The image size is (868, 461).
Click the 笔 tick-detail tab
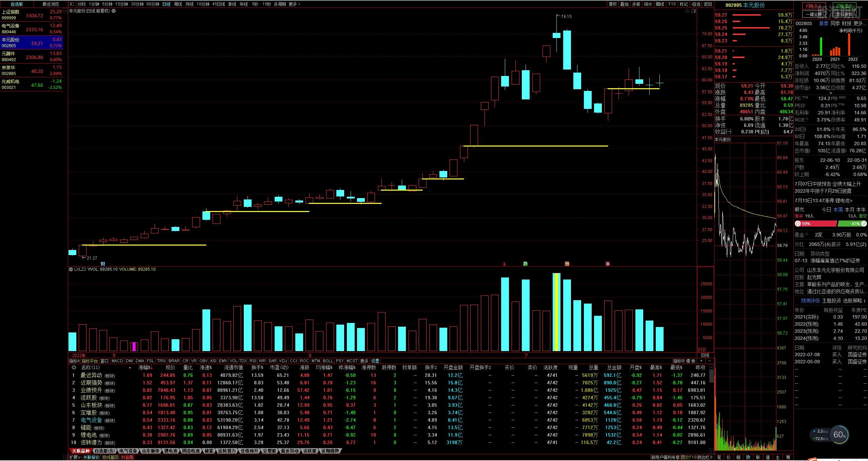click(719, 457)
